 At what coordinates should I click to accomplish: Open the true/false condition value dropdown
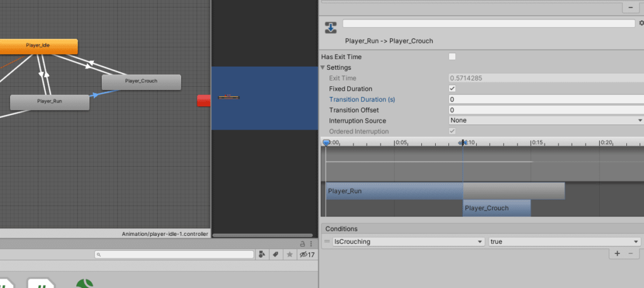coord(564,241)
